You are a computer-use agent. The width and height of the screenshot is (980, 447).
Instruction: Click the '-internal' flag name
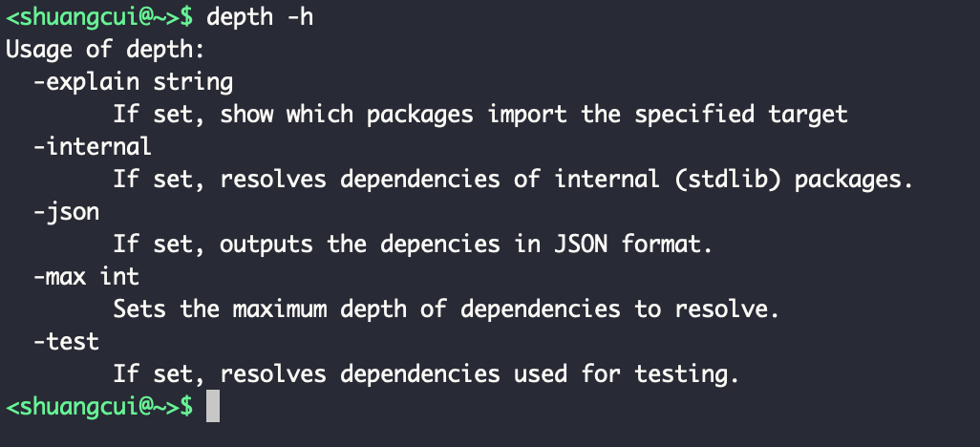point(93,147)
